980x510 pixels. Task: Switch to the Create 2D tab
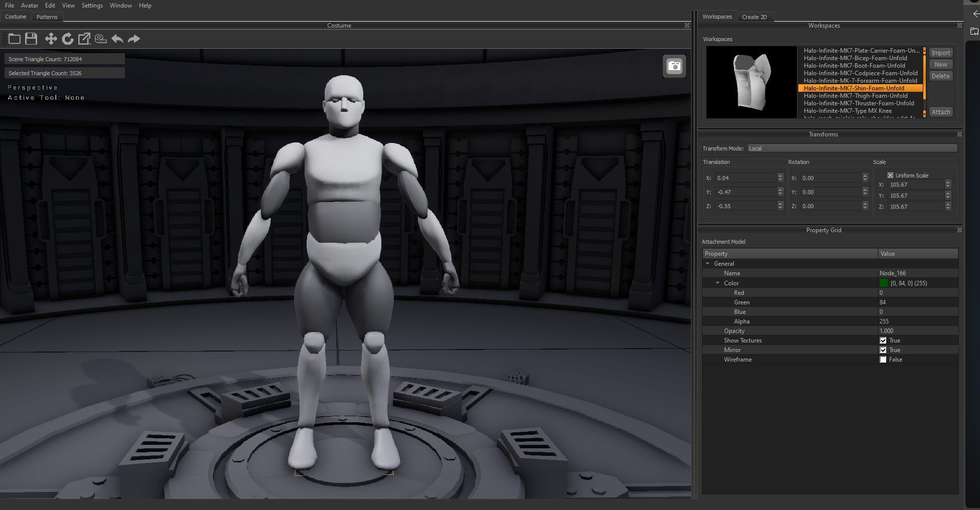click(x=755, y=17)
